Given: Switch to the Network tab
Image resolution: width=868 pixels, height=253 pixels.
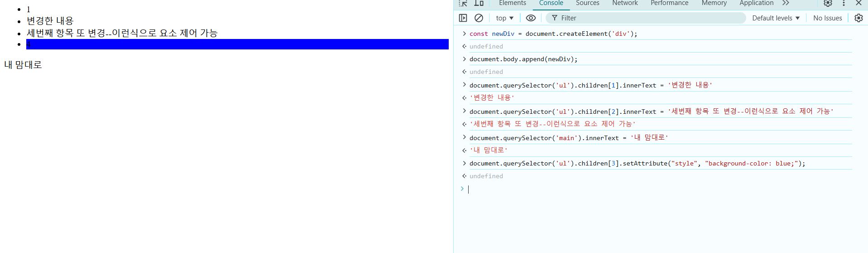Looking at the screenshot, I should click(x=625, y=3).
